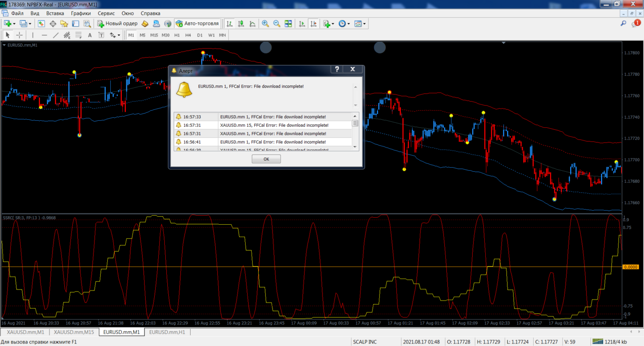Click the alert list scrollbar thumb

(x=355, y=123)
